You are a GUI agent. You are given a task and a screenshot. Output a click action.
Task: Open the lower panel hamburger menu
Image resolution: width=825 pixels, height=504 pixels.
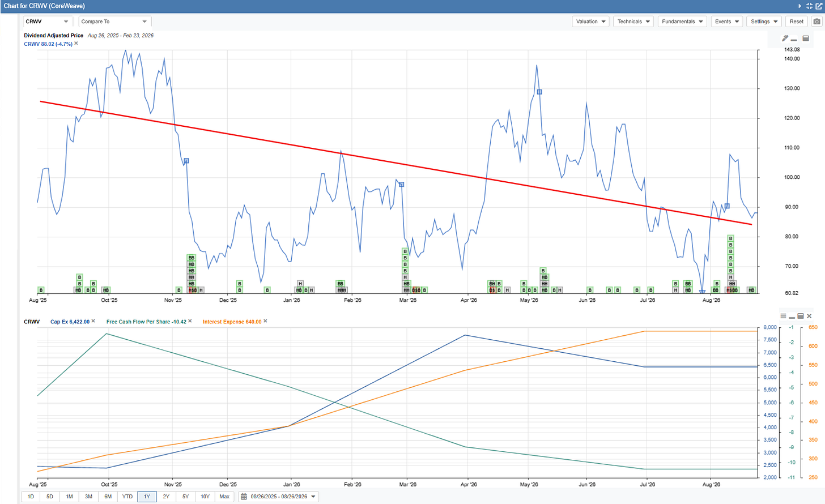point(783,316)
